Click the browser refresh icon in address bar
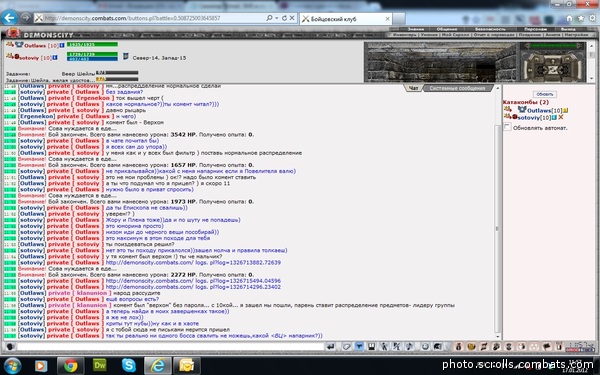600x375 pixels. 284,18
